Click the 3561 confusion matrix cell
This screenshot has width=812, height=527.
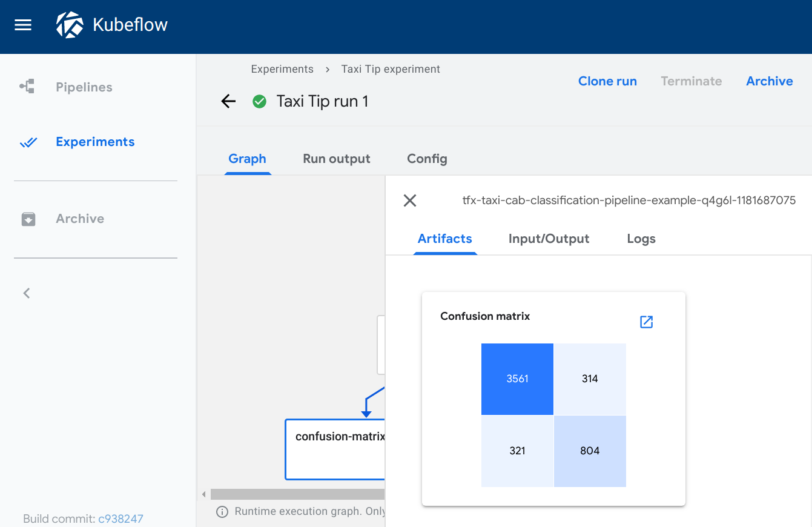[x=517, y=379]
